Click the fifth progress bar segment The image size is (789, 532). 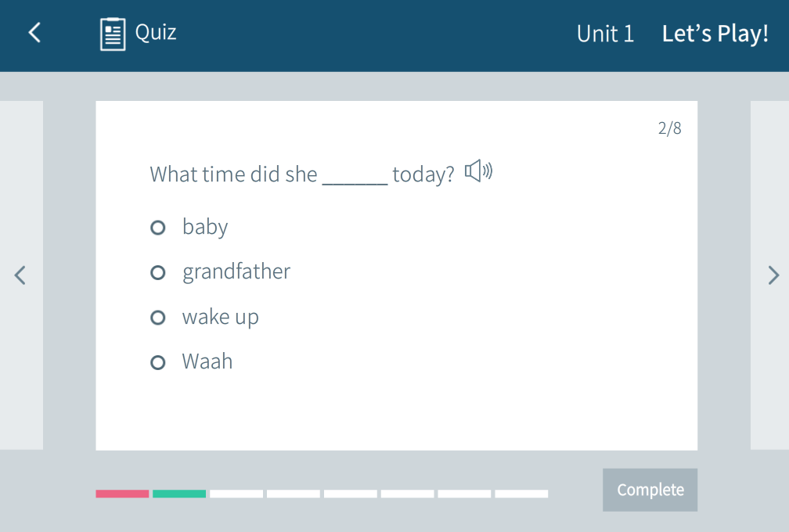pyautogui.click(x=351, y=494)
